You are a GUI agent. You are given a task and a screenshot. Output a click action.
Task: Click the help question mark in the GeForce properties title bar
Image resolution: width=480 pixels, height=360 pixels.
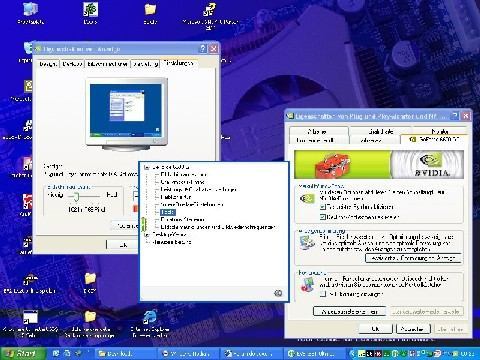pyautogui.click(x=455, y=116)
